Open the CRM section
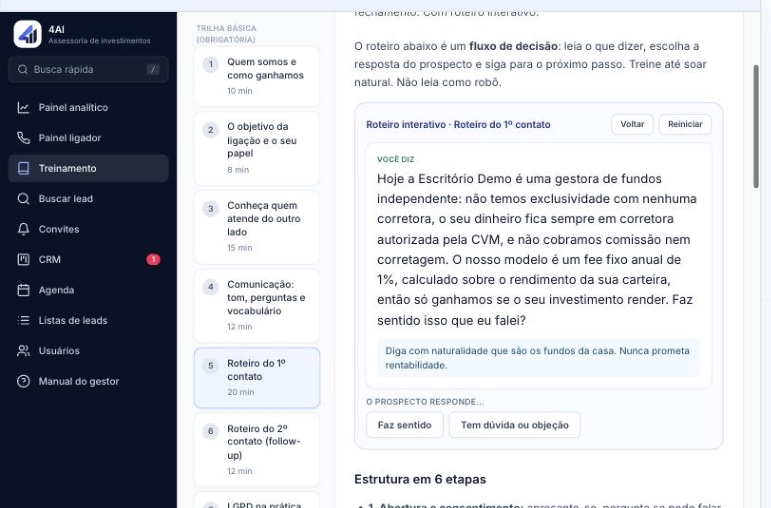 click(x=89, y=259)
